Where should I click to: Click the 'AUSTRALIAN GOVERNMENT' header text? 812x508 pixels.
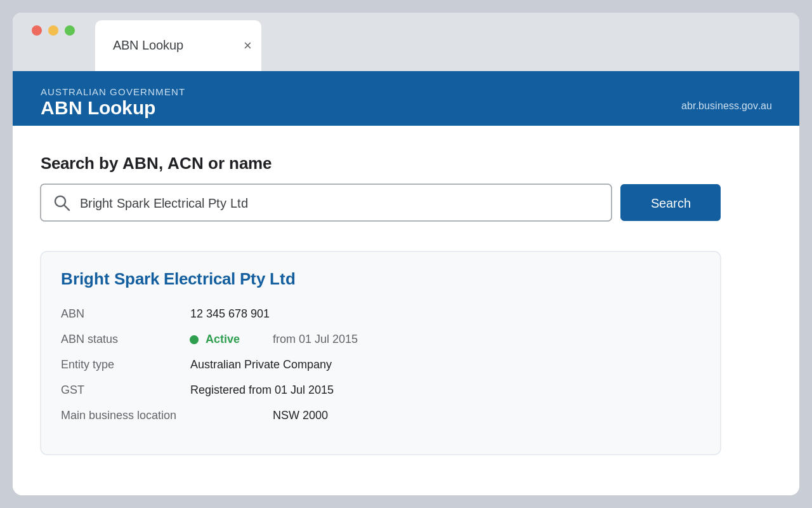113,92
